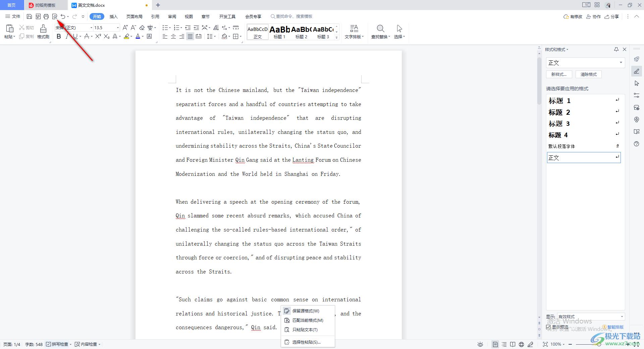
Task: Click the Clear formatting eraser icon
Action: tap(142, 28)
